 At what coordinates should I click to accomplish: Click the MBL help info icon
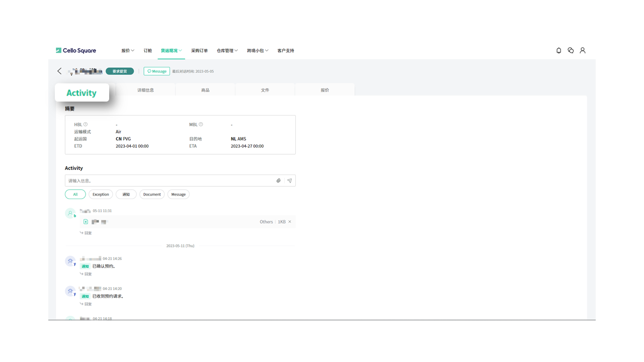point(201,124)
